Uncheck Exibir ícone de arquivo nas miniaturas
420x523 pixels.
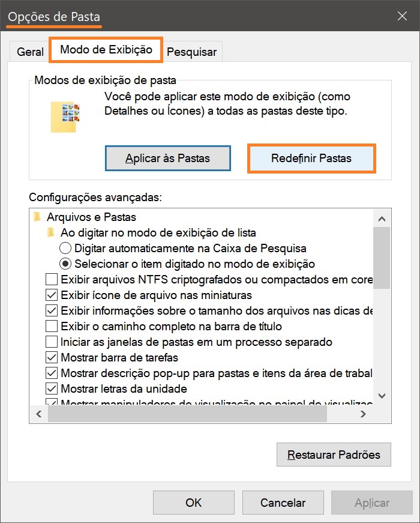(x=52, y=295)
